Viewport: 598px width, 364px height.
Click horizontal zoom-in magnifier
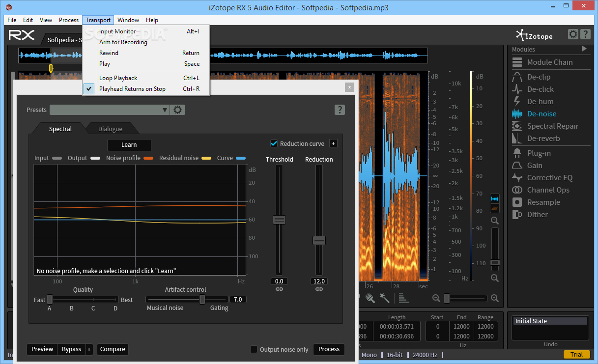click(x=494, y=298)
